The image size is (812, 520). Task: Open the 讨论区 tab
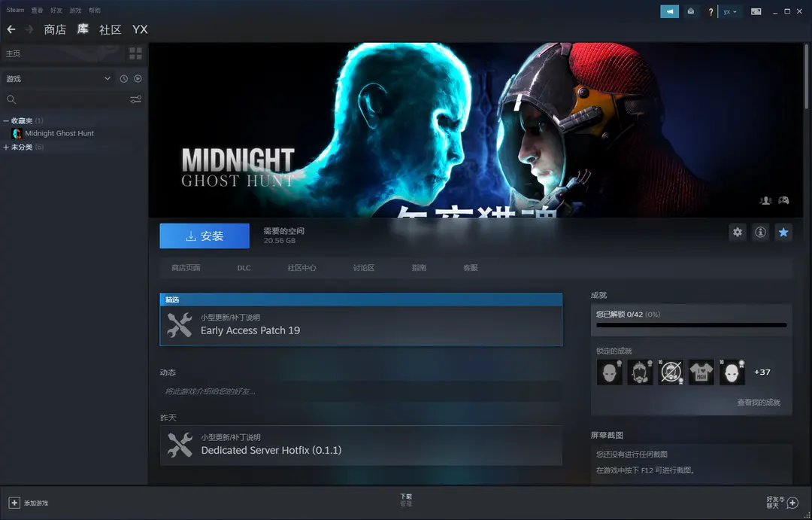[x=364, y=268]
